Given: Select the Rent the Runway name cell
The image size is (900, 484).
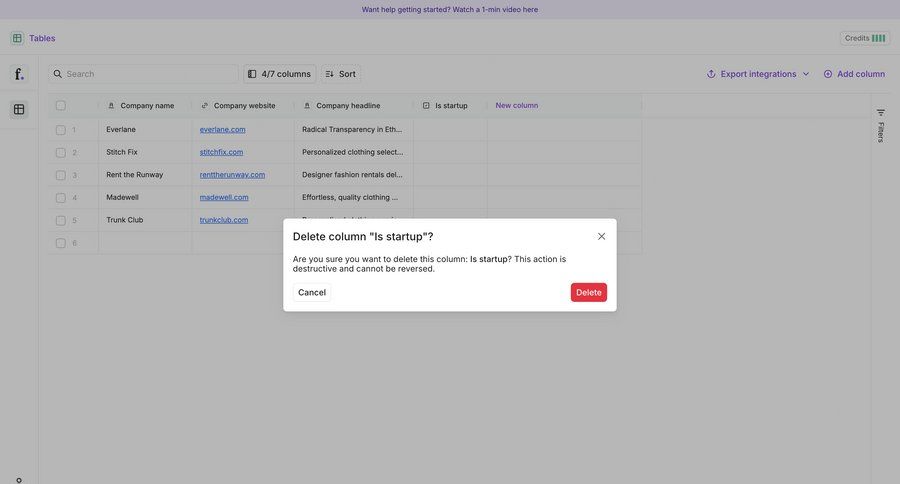Looking at the screenshot, I should [x=145, y=175].
